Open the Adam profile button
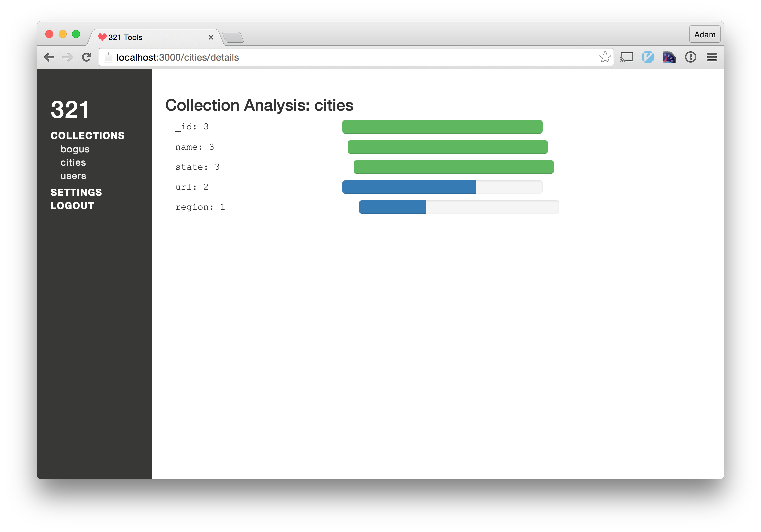The width and height of the screenshot is (761, 532). click(x=705, y=35)
